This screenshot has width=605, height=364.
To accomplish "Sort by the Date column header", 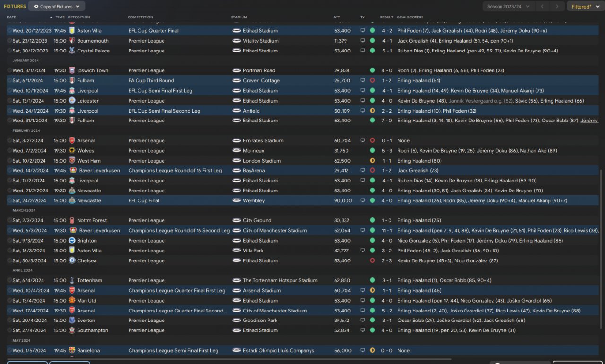I will [x=11, y=17].
